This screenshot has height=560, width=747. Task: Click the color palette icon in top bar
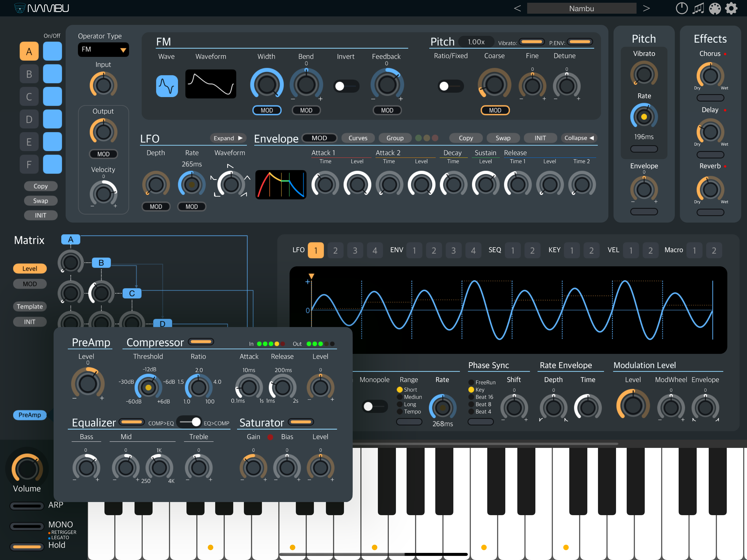714,8
